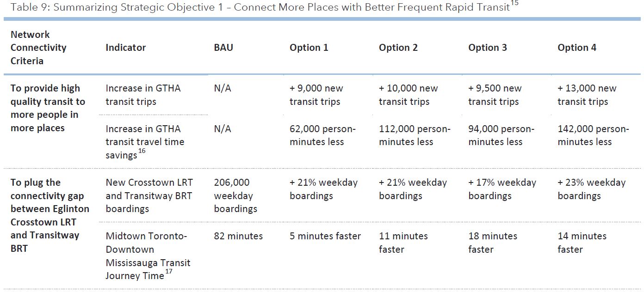The height and width of the screenshot is (292, 644).
Task: Select the '206,000 weekday boardings' cell
Action: tap(235, 195)
